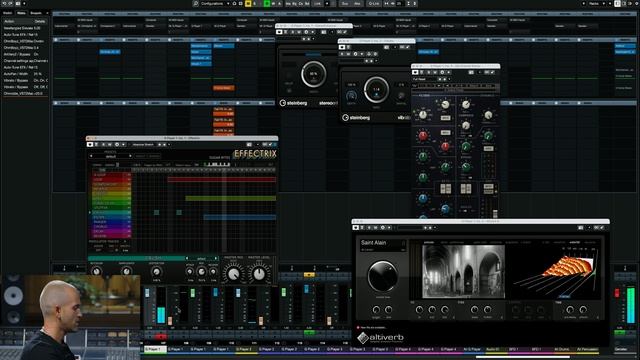The width and height of the screenshot is (640, 360).
Task: Click the Distortion knob in Effectrix crush section
Action: (156, 271)
